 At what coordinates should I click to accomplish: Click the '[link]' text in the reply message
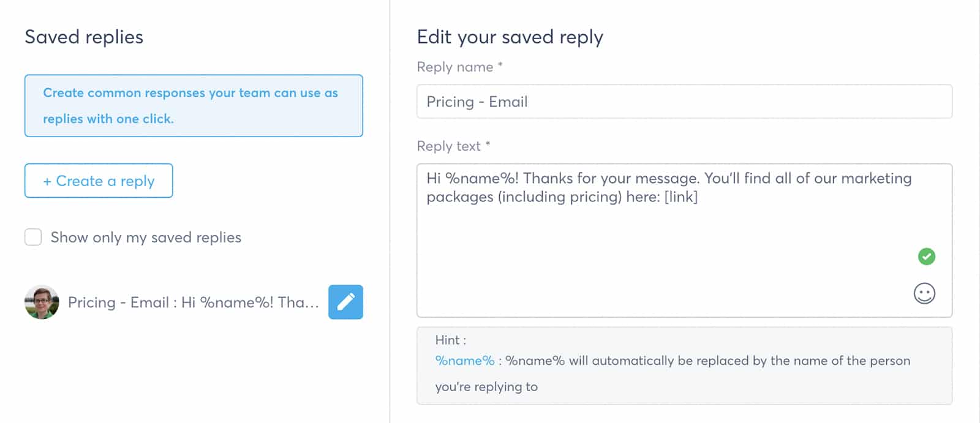pyautogui.click(x=681, y=197)
